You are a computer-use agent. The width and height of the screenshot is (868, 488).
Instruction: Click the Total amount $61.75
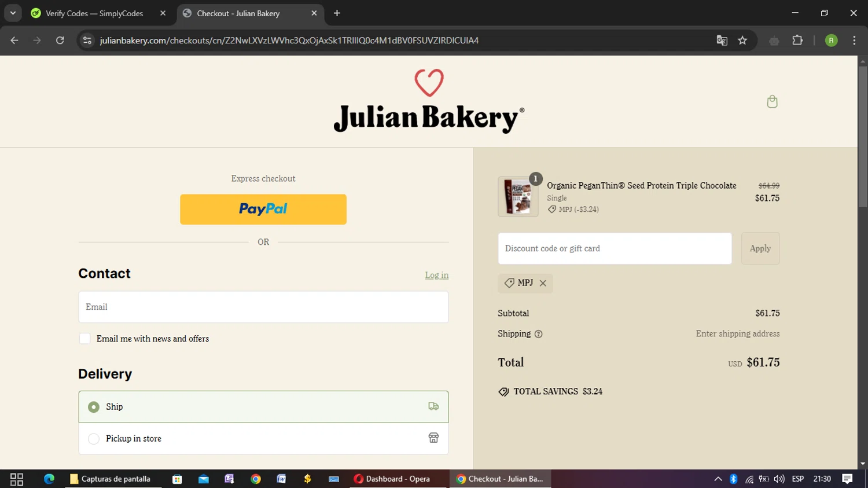click(x=763, y=362)
